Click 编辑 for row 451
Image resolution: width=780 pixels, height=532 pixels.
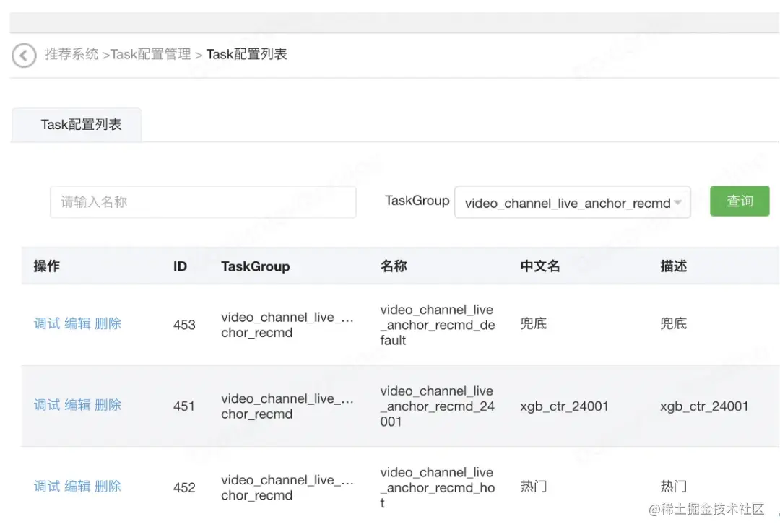tap(77, 405)
